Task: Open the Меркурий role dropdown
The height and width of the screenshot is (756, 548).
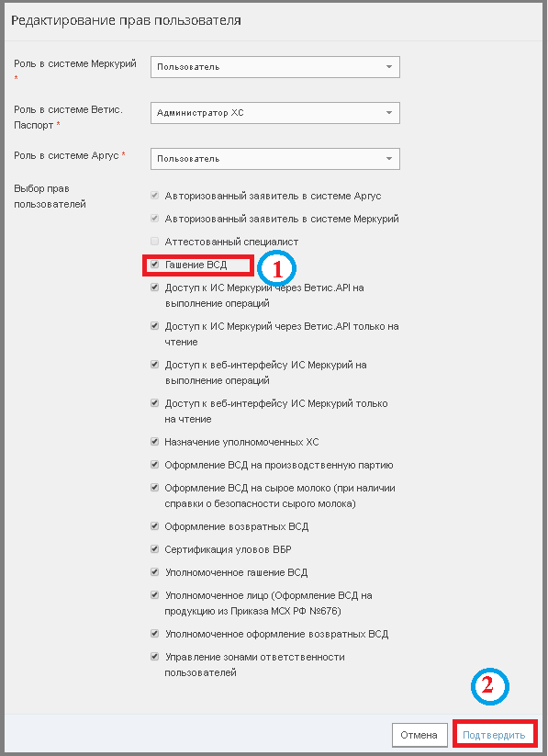Action: pyautogui.click(x=275, y=67)
